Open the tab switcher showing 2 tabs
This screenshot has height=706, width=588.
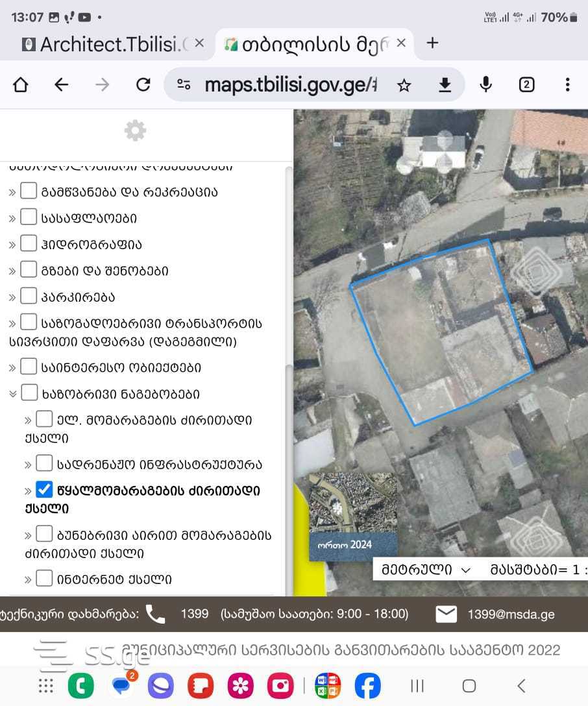pyautogui.click(x=526, y=85)
